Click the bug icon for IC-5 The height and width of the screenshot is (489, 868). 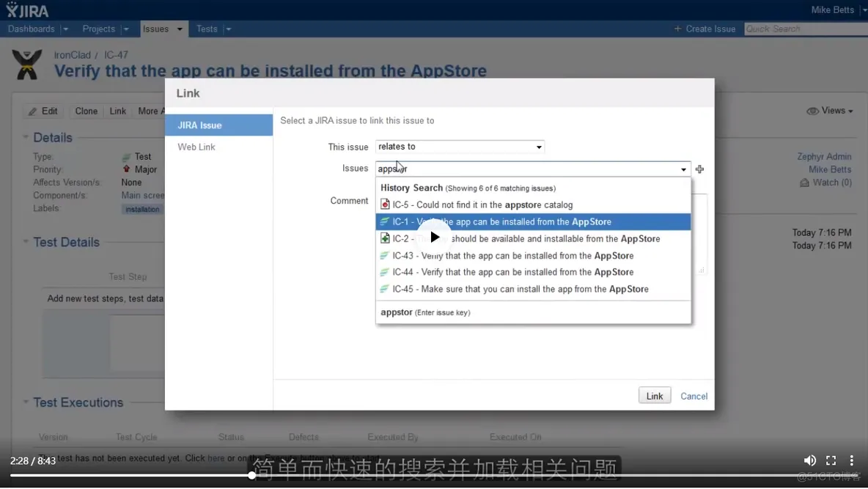click(x=385, y=205)
